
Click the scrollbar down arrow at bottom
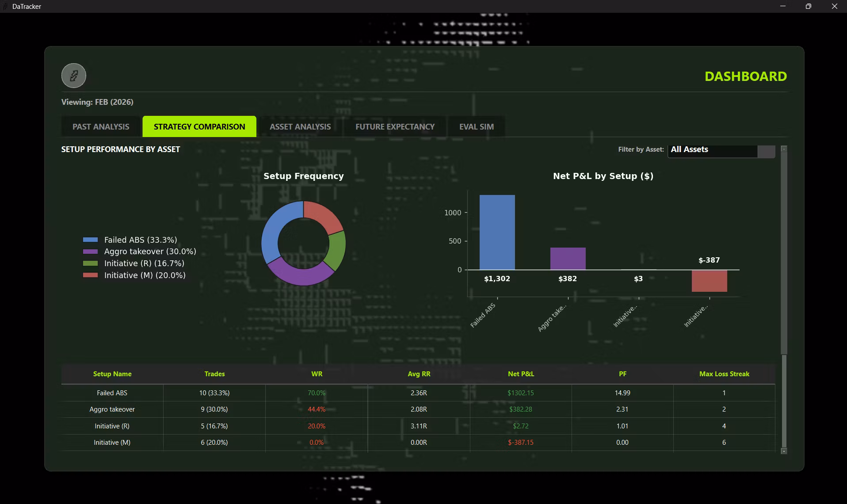[784, 451]
